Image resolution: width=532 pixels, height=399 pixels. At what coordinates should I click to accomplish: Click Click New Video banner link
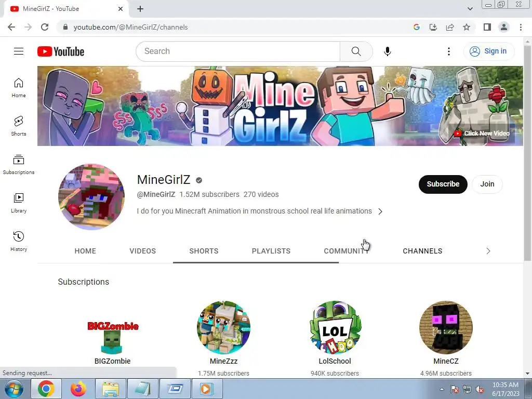[x=482, y=134]
